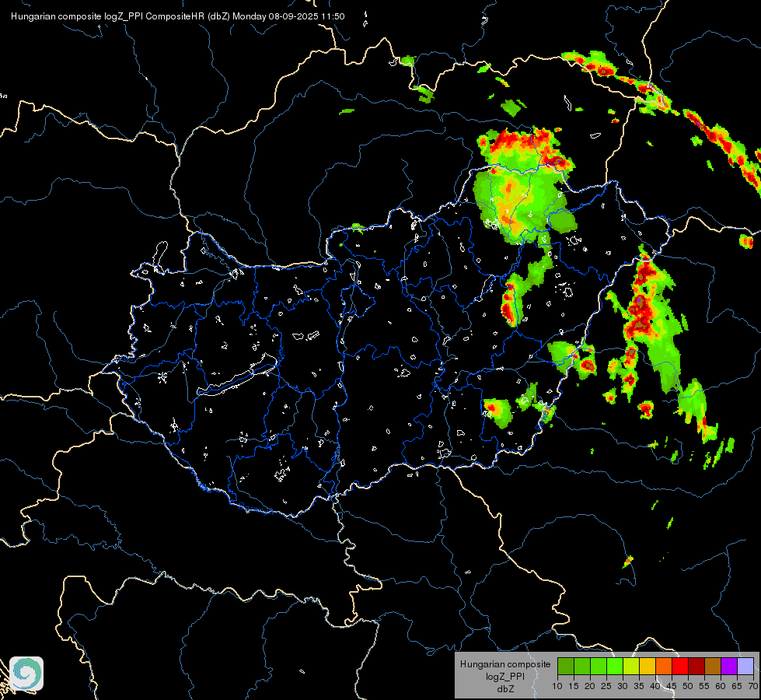Select the 10-15 dBZ dark green swatch
This screenshot has height=700, width=761.
(565, 666)
